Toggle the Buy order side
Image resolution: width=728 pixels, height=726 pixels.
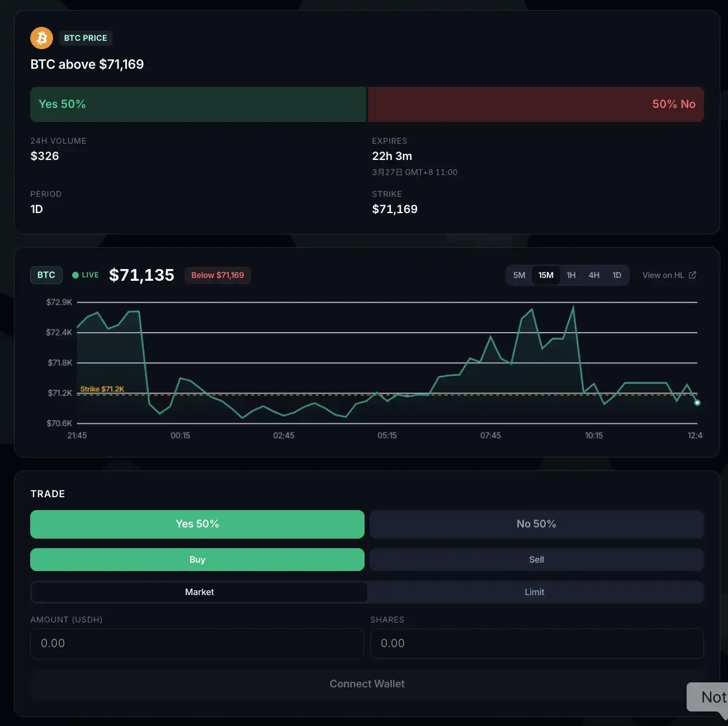tap(197, 559)
